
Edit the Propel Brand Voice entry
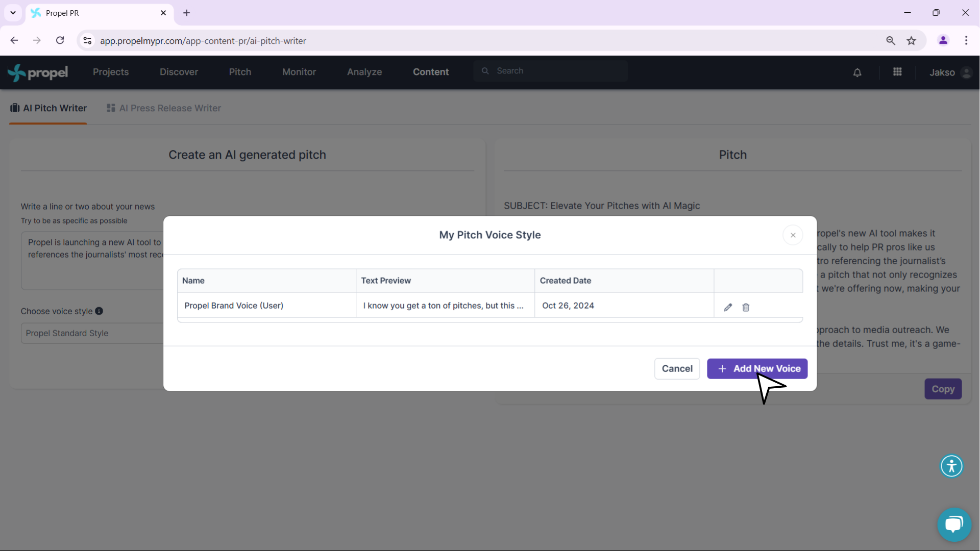728,307
